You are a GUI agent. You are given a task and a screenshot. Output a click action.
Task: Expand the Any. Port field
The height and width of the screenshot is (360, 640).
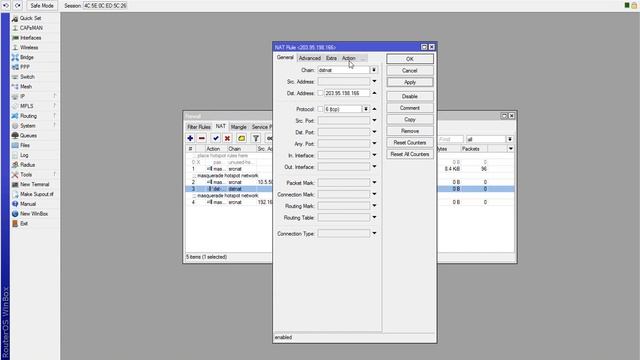[x=374, y=144]
